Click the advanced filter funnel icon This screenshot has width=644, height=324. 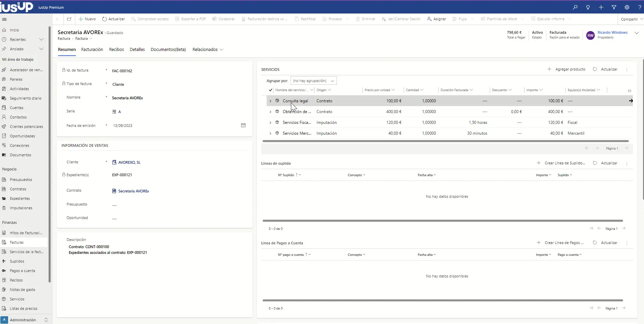click(x=614, y=7)
